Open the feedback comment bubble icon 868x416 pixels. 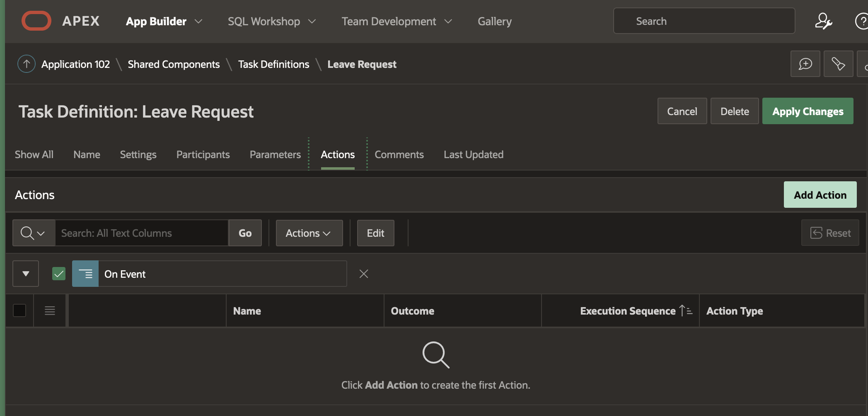(805, 64)
